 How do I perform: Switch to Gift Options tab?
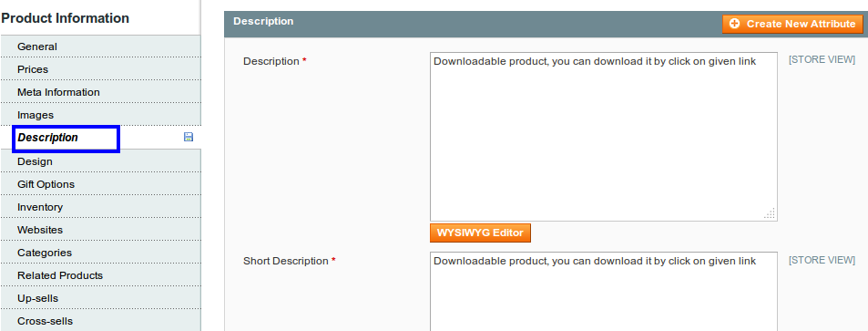(x=100, y=184)
